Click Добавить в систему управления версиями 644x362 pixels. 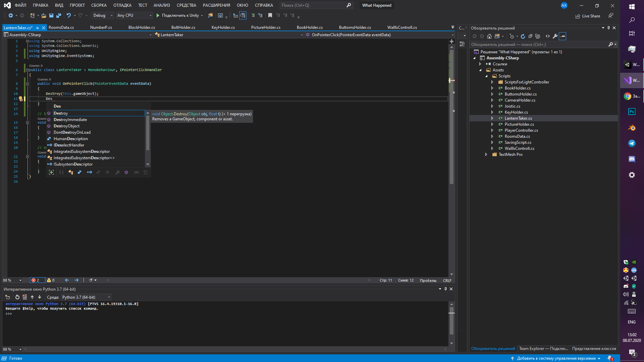[556, 358]
